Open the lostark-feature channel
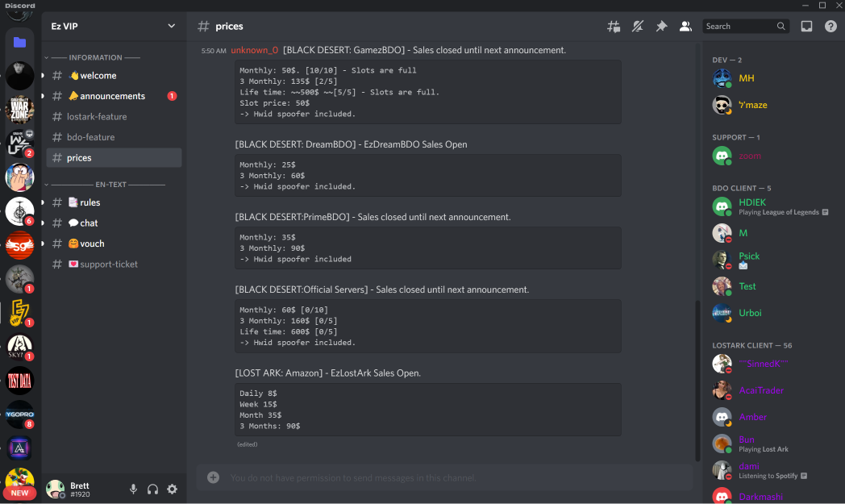Viewport: 845px width, 504px height. 114,116
